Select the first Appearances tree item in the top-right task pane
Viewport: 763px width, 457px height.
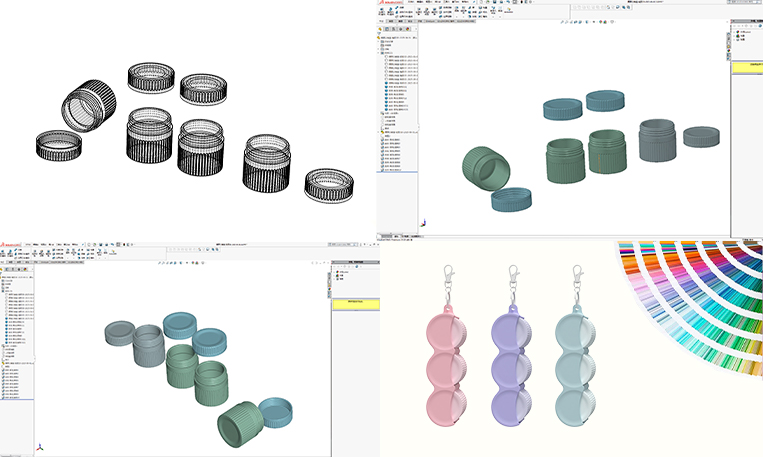pyautogui.click(x=744, y=32)
